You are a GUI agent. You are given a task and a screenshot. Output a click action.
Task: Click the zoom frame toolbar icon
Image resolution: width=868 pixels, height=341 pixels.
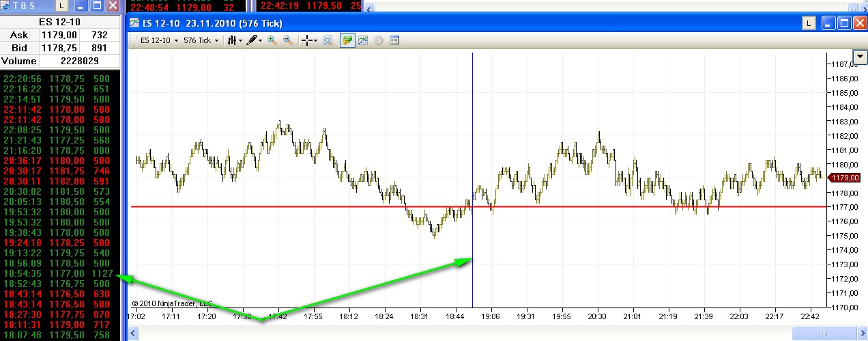click(328, 40)
